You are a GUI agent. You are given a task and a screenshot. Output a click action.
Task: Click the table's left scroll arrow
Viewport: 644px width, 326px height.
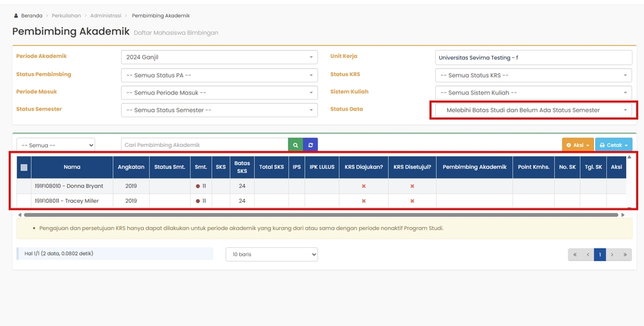pos(20,214)
